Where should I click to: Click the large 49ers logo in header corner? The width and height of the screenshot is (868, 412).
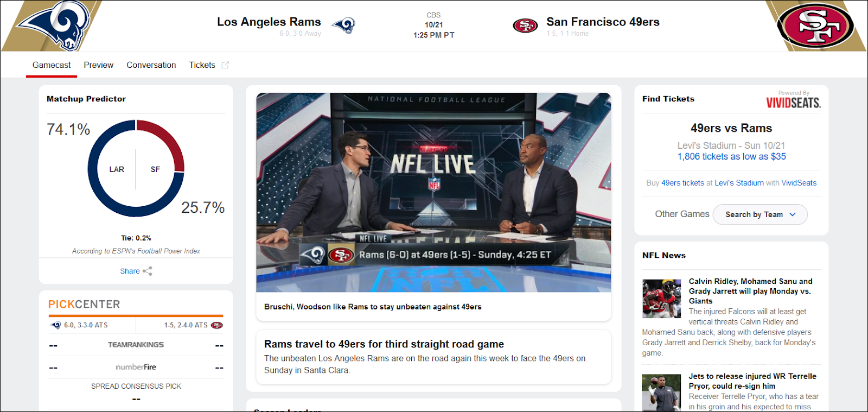815,26
